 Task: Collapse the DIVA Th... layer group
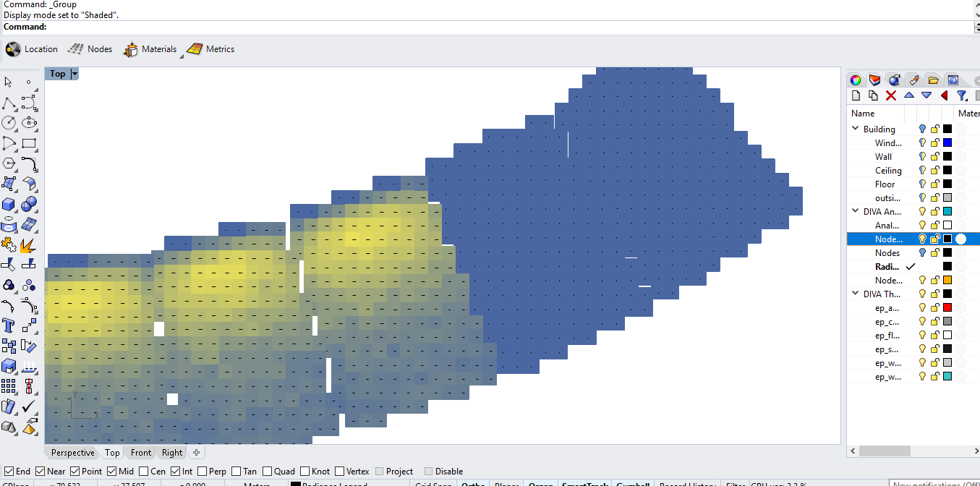(x=856, y=294)
